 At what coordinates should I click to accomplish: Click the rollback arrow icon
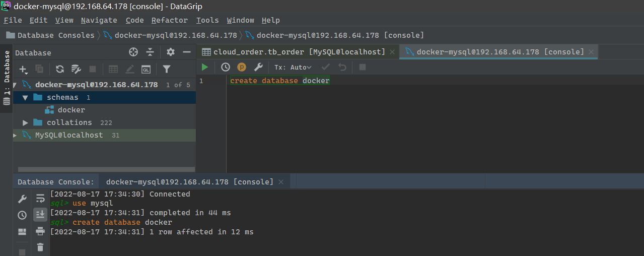pos(342,67)
